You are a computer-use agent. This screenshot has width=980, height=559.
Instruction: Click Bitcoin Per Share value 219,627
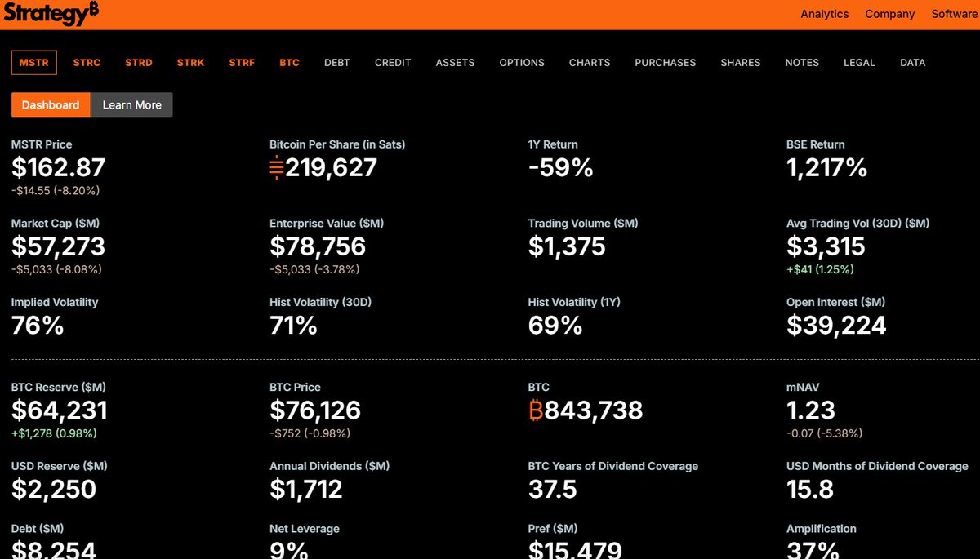331,168
